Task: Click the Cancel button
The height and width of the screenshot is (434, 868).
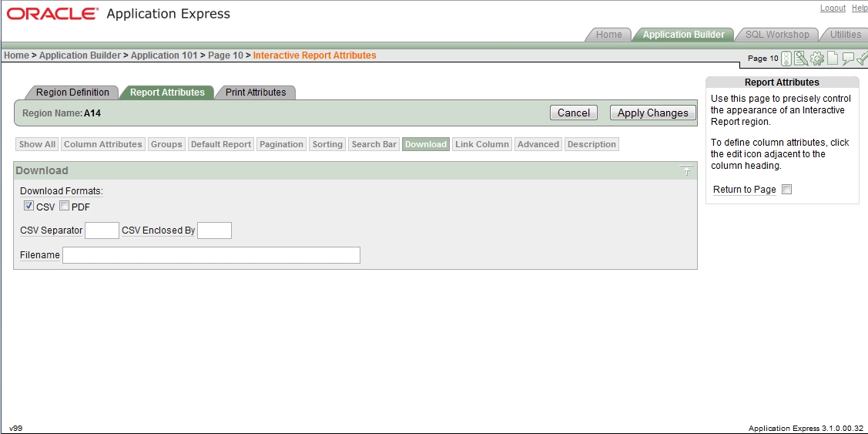Action: click(x=574, y=113)
